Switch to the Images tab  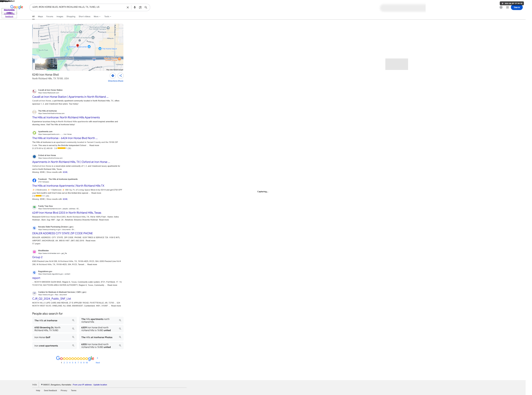(60, 16)
